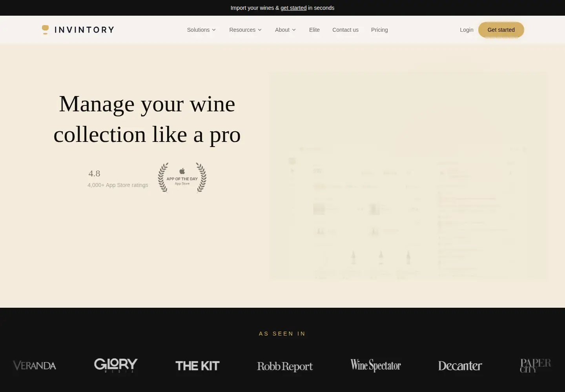Click the Login link

coord(467,30)
